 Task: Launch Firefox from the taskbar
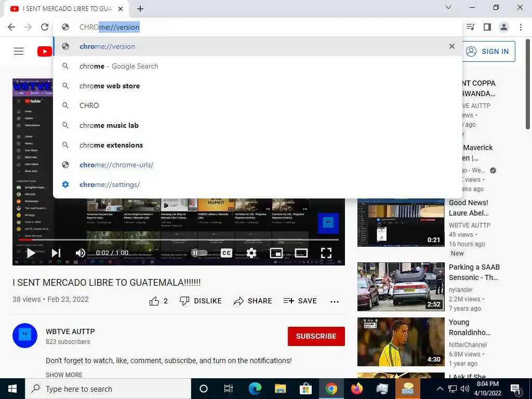point(356,389)
